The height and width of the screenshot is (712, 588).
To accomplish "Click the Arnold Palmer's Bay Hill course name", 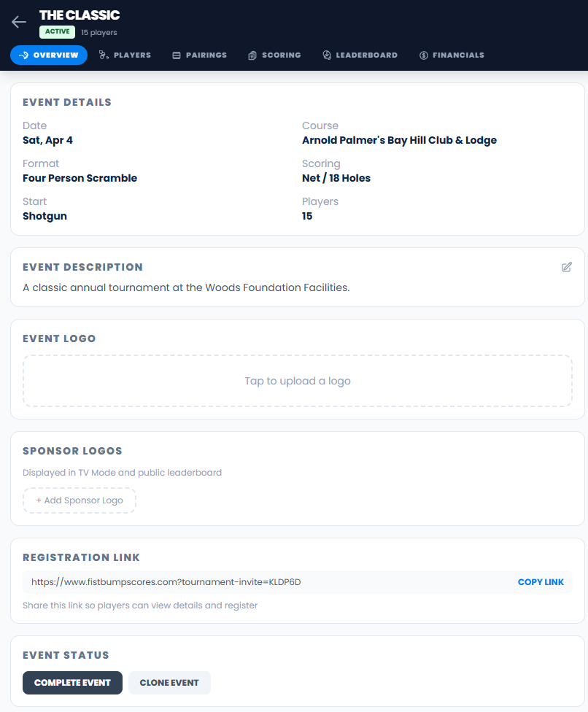I will click(x=399, y=140).
